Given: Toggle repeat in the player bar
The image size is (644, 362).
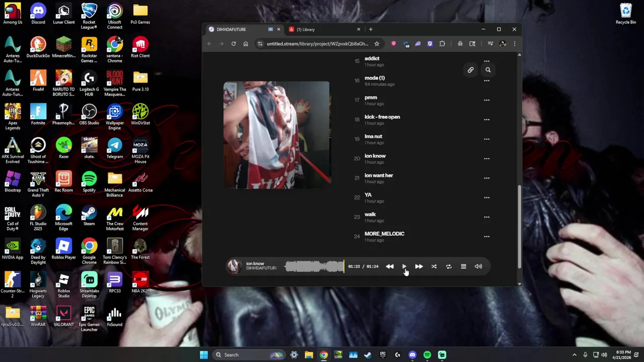Looking at the screenshot, I should pos(449,266).
